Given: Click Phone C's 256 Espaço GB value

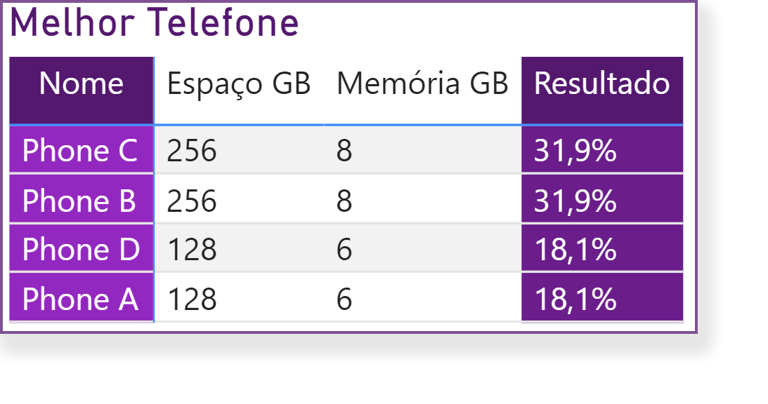Looking at the screenshot, I should point(192,151).
